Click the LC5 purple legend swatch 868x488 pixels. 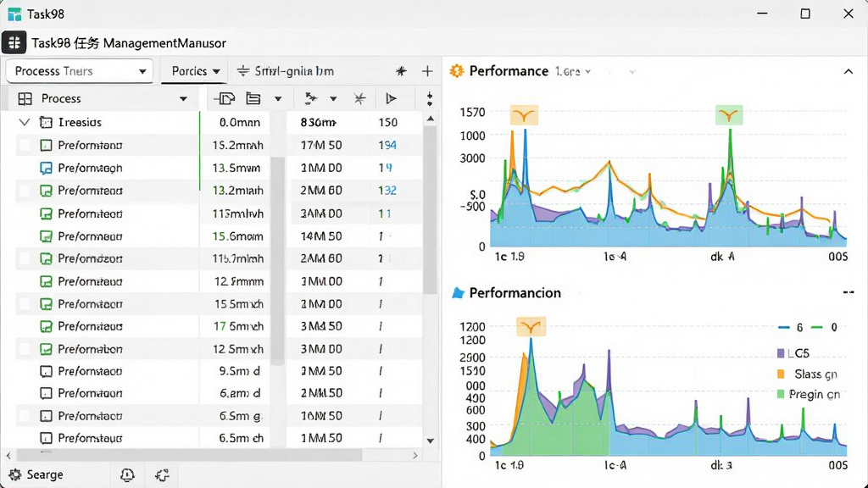781,353
